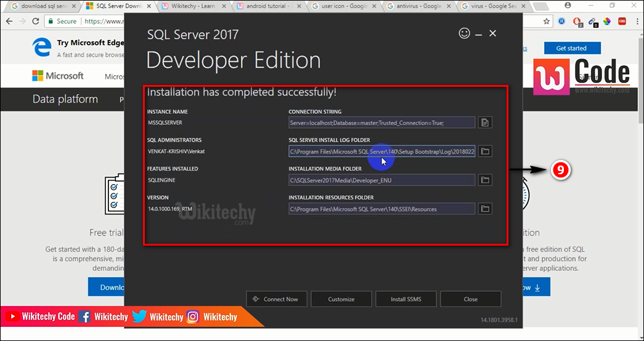Click inside the Connection String field
The width and height of the screenshot is (644, 341).
tap(381, 122)
